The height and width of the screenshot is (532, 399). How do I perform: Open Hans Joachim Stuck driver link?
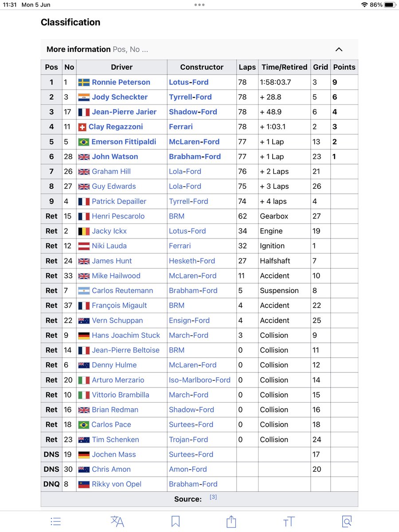click(126, 336)
